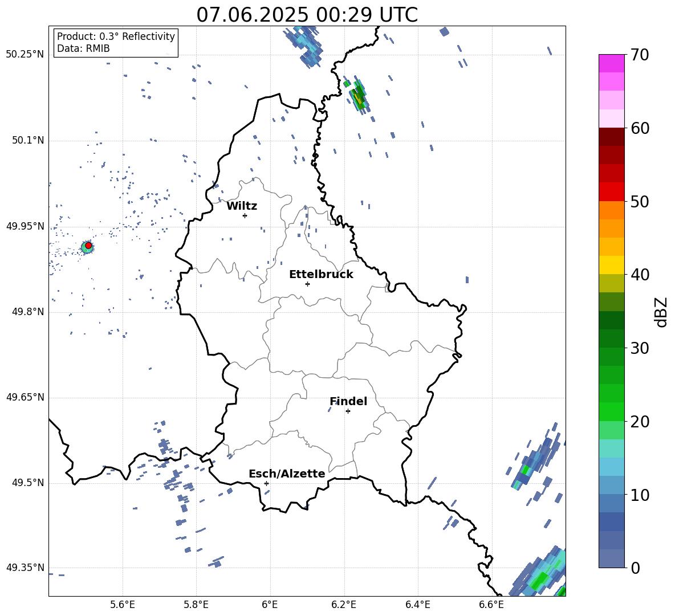Click the Esch/Alzette cross marker
The image size is (675, 616).
[x=266, y=483]
